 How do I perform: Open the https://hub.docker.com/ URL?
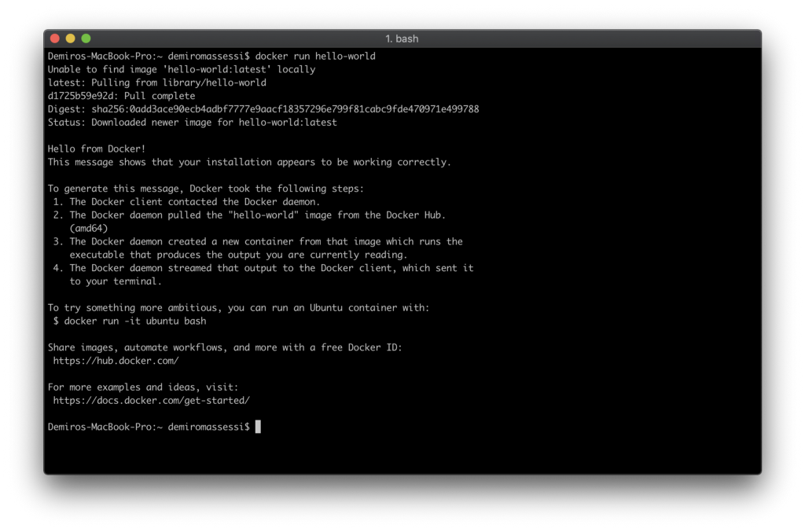tap(116, 361)
